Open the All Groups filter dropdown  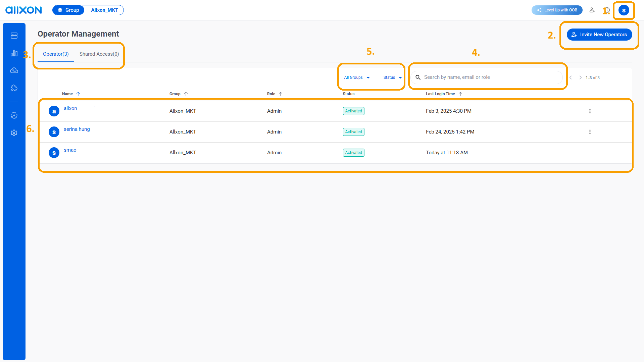click(356, 77)
